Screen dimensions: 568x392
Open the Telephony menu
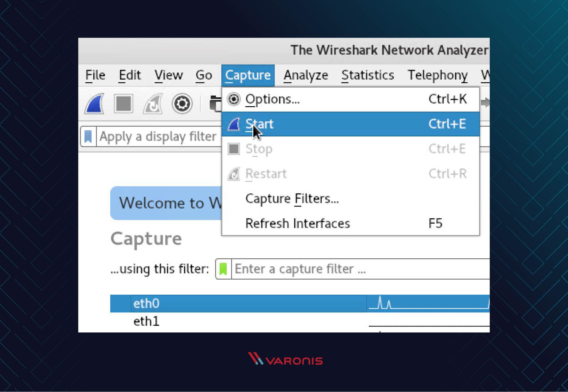click(x=438, y=75)
